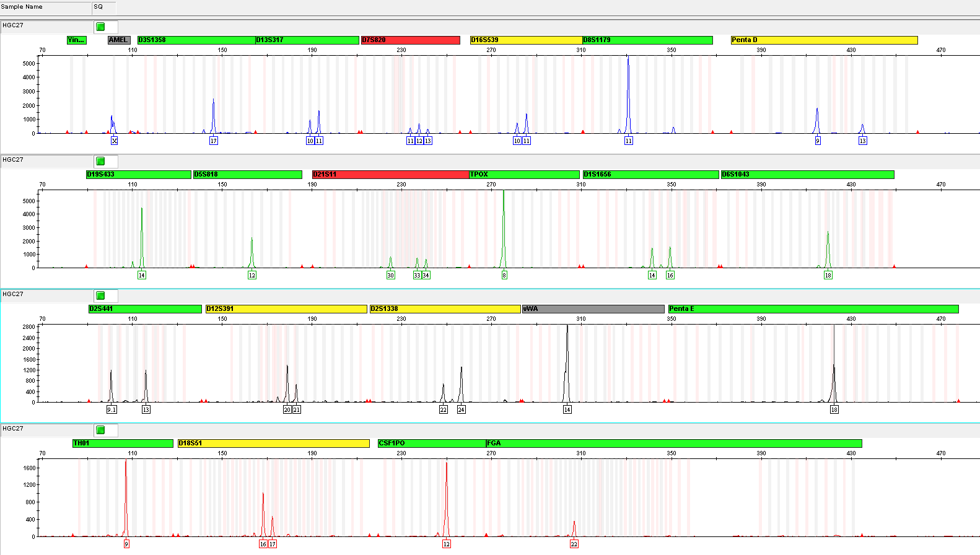Click the Penta E marker bar
Screen dimensions: 980x555
click(813, 309)
